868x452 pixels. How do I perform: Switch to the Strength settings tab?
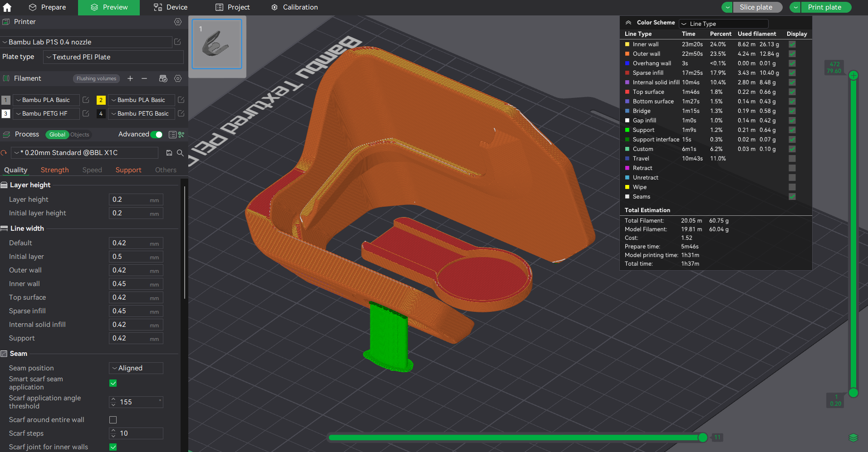[x=55, y=170]
